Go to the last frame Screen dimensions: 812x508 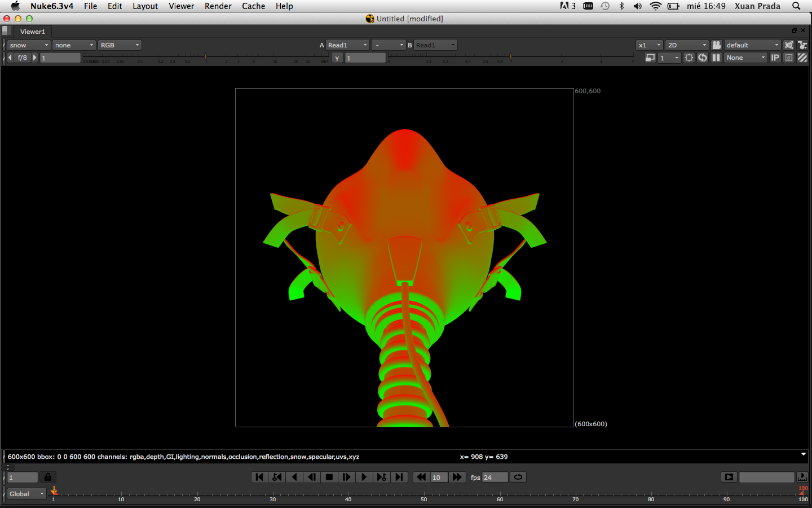399,477
